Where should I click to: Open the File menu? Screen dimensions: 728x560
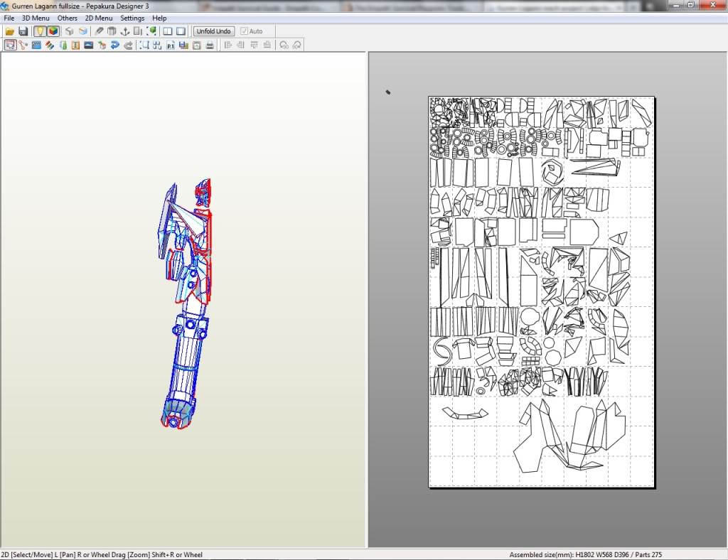[x=9, y=18]
